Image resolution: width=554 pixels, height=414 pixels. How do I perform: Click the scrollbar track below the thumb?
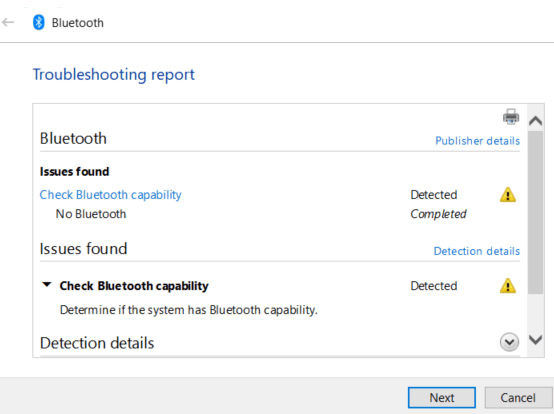(536, 313)
